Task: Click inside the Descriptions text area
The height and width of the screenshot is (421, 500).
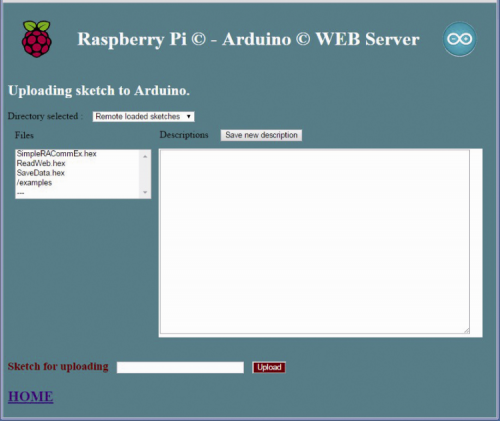Action: tap(315, 242)
